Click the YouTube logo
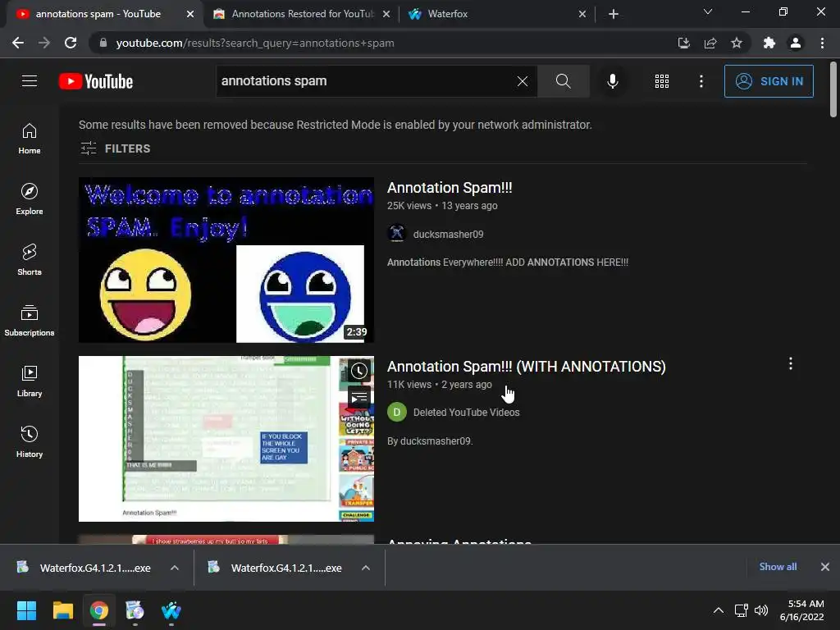The width and height of the screenshot is (840, 630). point(96,81)
